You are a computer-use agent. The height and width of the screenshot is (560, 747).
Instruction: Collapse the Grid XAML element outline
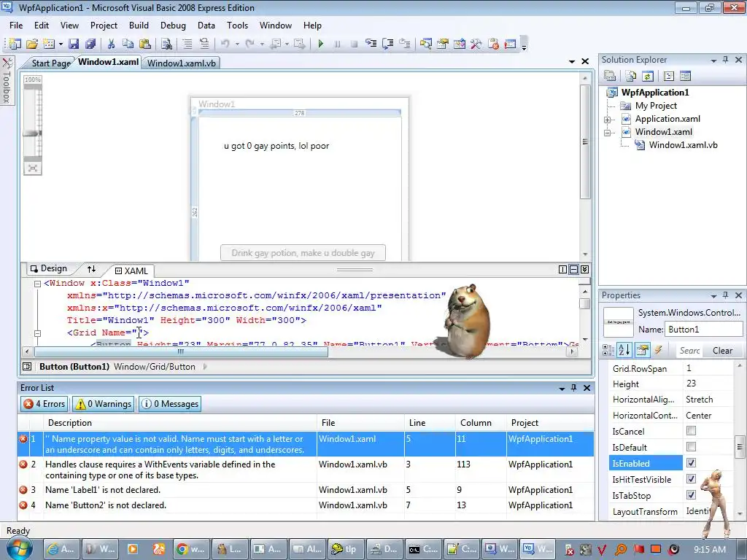click(x=37, y=333)
